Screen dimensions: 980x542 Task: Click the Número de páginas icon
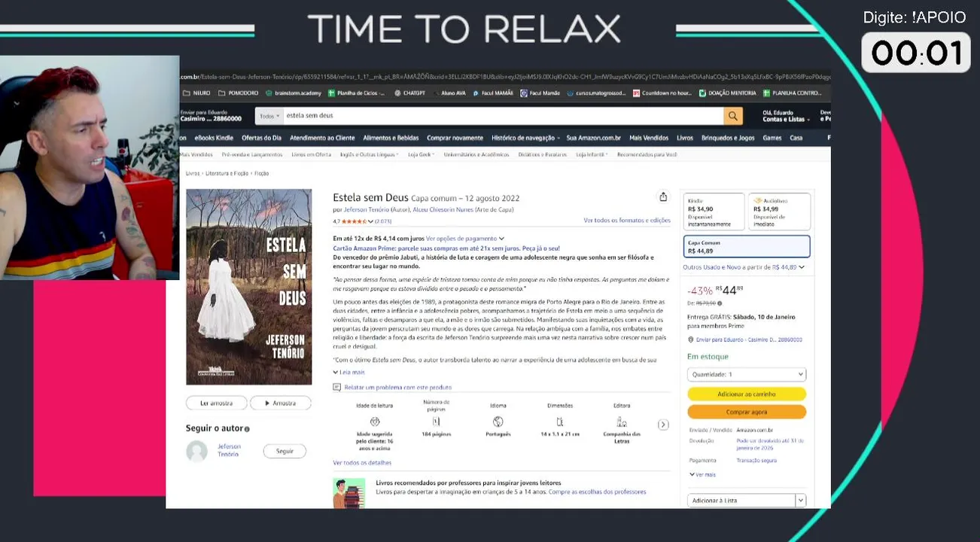coord(436,422)
